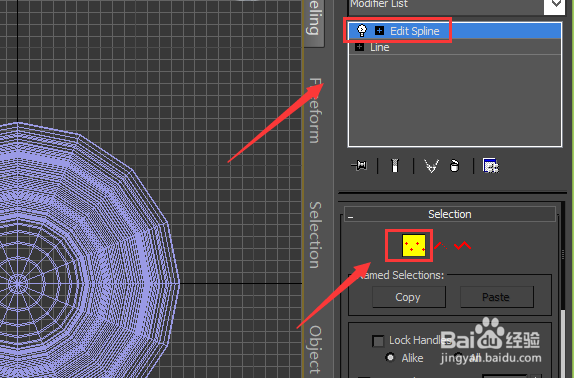The image size is (574, 378).
Task: Open the Object Paint ribbon tab
Action: [x=315, y=349]
